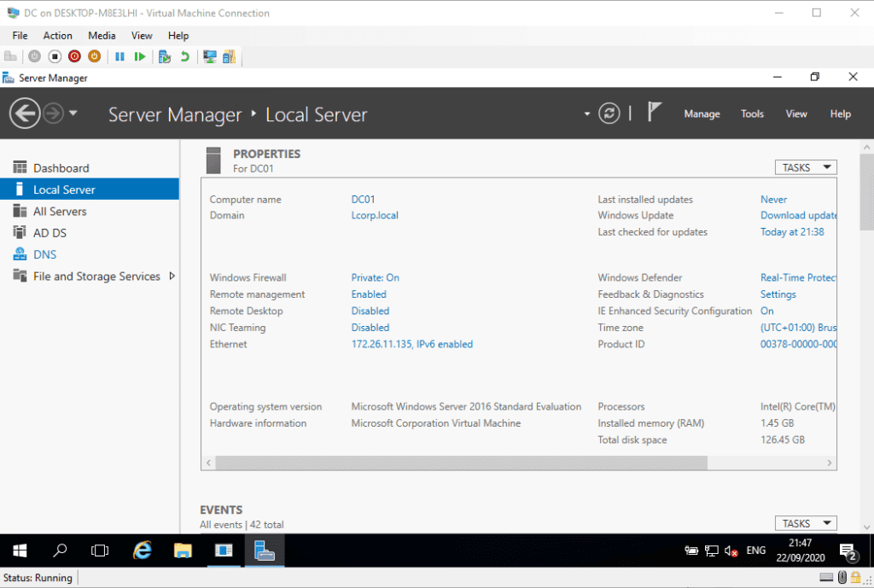Image resolution: width=874 pixels, height=588 pixels.
Task: Click Today at 21:38 link
Action: [x=792, y=232]
